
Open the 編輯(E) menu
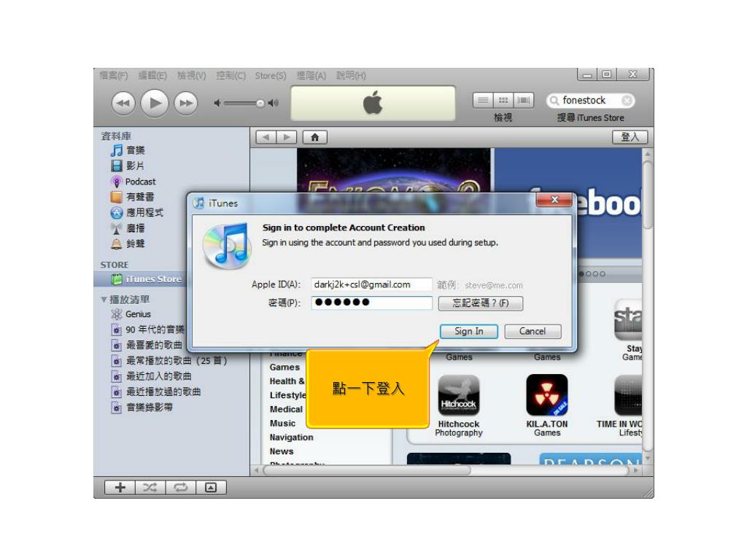pos(152,76)
